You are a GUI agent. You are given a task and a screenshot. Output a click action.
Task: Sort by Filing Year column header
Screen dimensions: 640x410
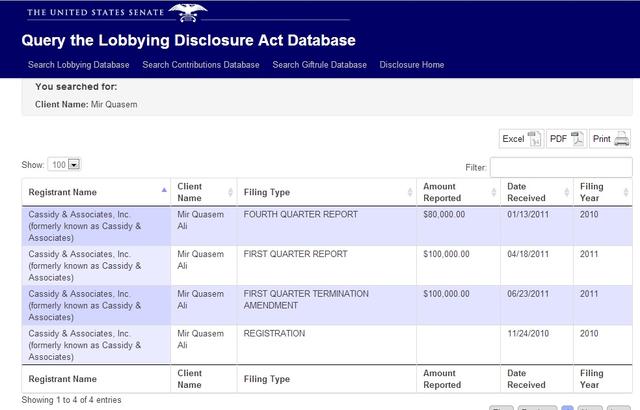[x=603, y=192]
